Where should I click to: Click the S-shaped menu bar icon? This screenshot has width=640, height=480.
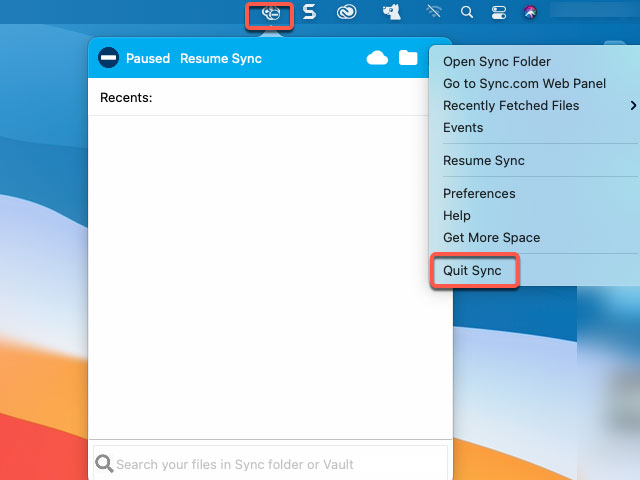(309, 12)
